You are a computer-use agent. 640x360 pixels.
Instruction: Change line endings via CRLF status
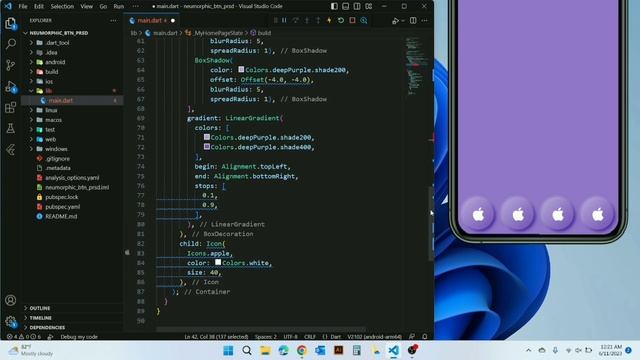pyautogui.click(x=310, y=337)
